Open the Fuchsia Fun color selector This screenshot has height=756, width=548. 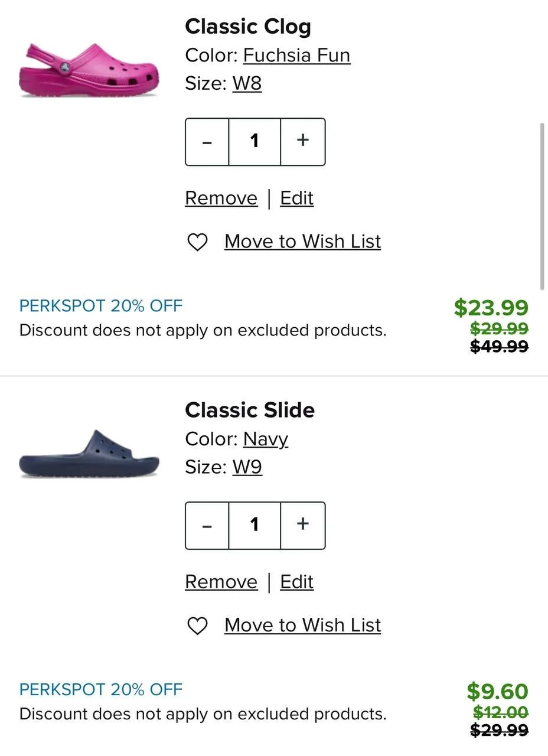(296, 56)
